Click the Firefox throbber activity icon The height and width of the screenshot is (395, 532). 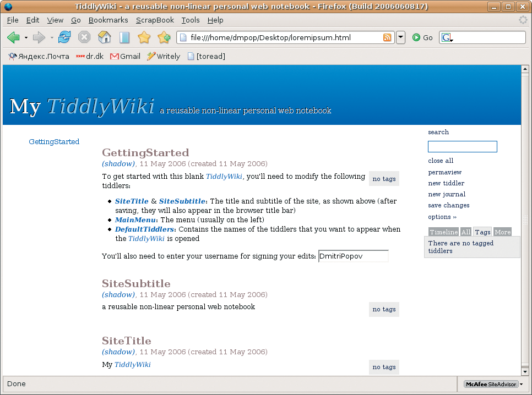coord(523,20)
